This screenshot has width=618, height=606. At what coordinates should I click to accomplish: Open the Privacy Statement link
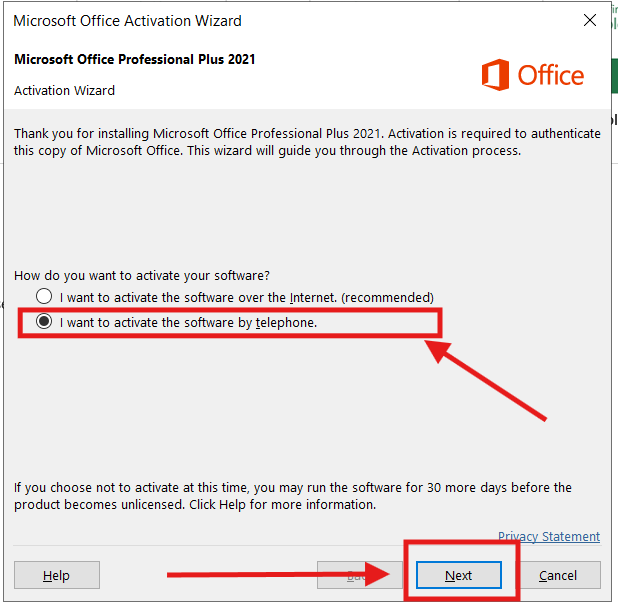pyautogui.click(x=549, y=537)
